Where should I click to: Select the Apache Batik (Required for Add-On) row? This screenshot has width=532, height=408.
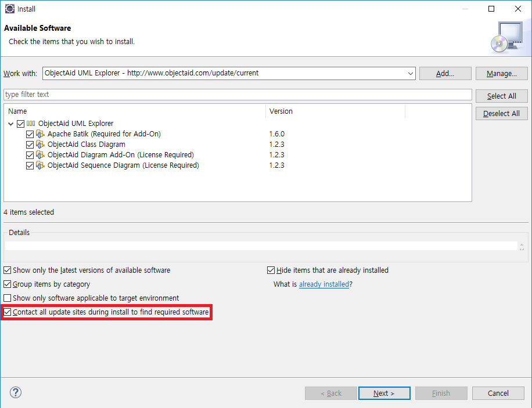(104, 134)
